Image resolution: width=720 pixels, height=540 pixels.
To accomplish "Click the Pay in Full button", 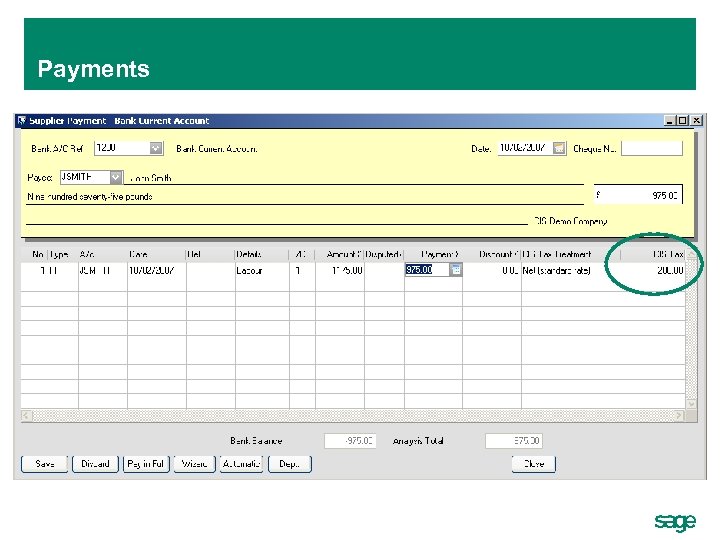I will (146, 464).
